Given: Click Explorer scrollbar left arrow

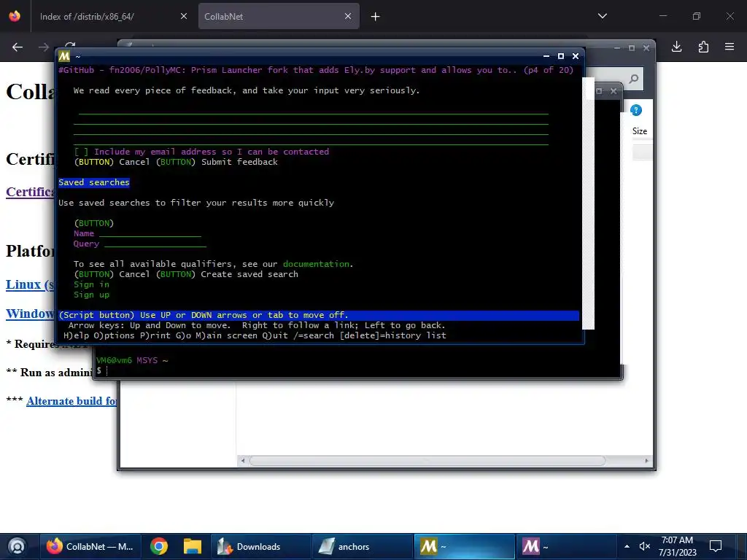Looking at the screenshot, I should (243, 461).
